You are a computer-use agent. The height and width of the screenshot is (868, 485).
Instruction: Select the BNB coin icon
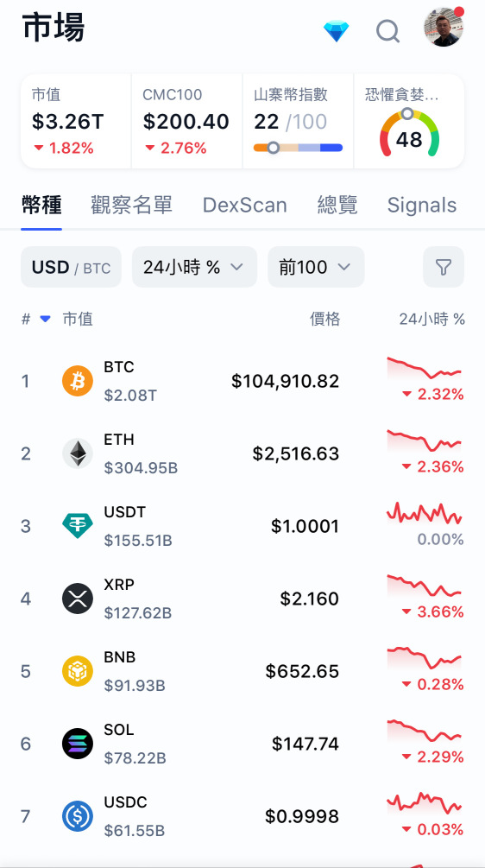click(78, 671)
